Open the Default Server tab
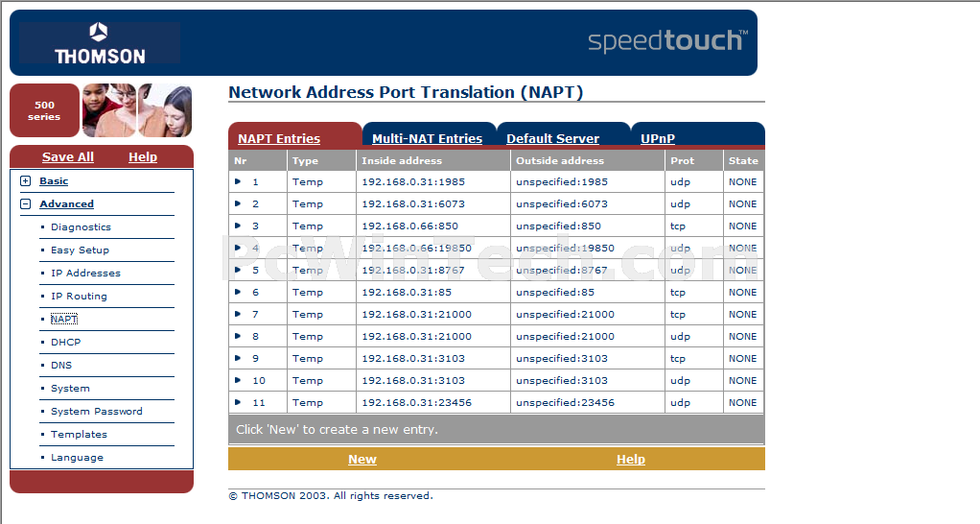980x524 pixels. tap(552, 139)
